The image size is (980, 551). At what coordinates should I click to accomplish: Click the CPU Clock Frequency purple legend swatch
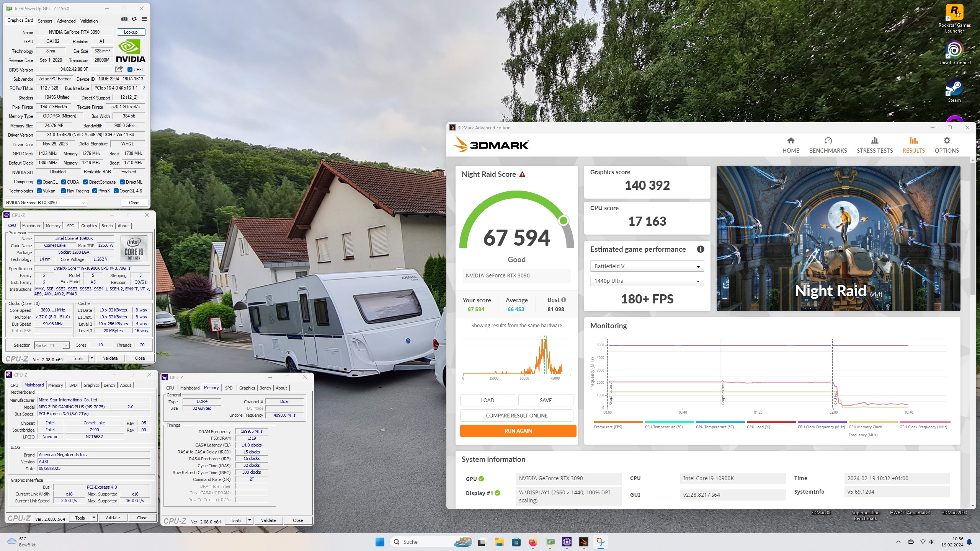click(822, 422)
